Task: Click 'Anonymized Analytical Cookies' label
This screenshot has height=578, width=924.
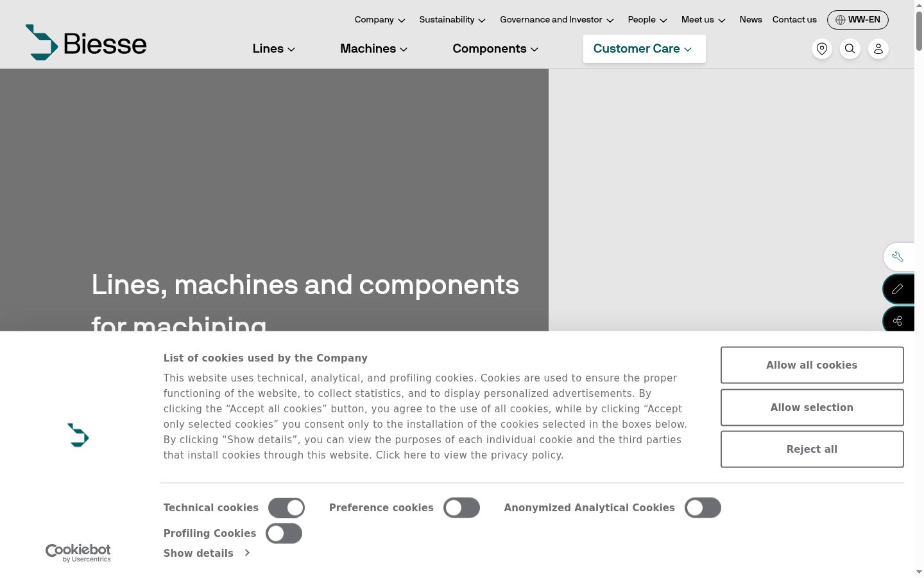Action: [589, 508]
